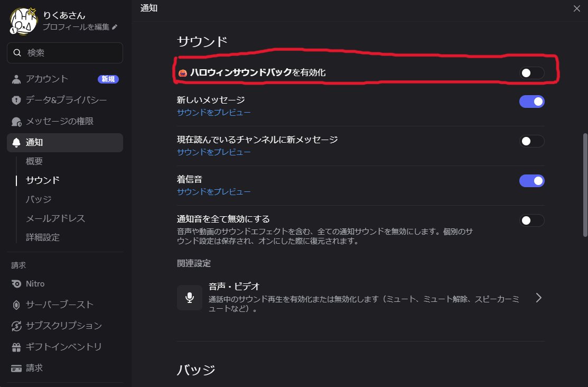588x387 pixels.
Task: Go to メールアドレス subsection
Action: tap(55, 218)
